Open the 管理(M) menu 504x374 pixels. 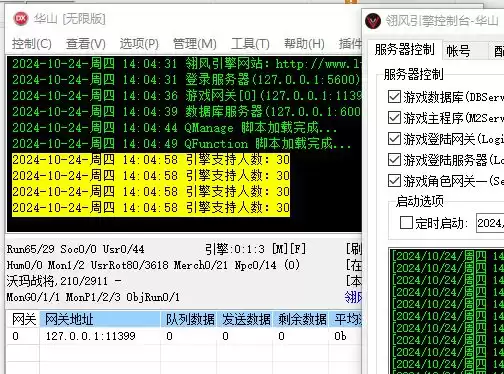[194, 44]
